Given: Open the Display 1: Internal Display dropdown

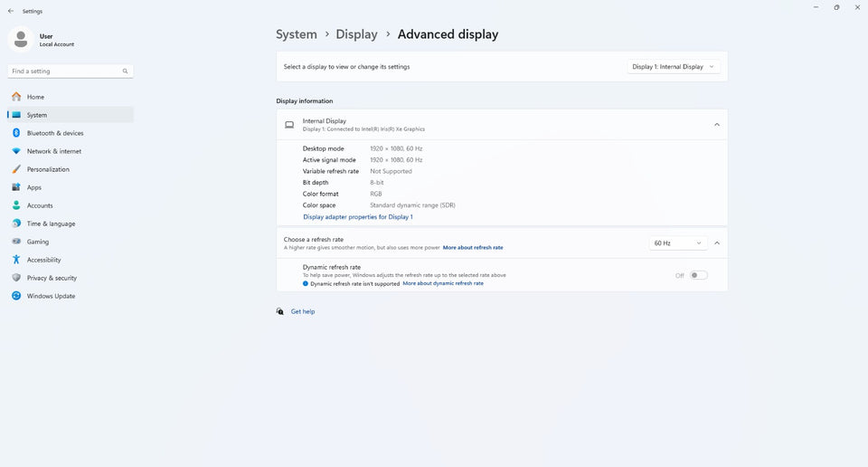Looking at the screenshot, I should [673, 66].
